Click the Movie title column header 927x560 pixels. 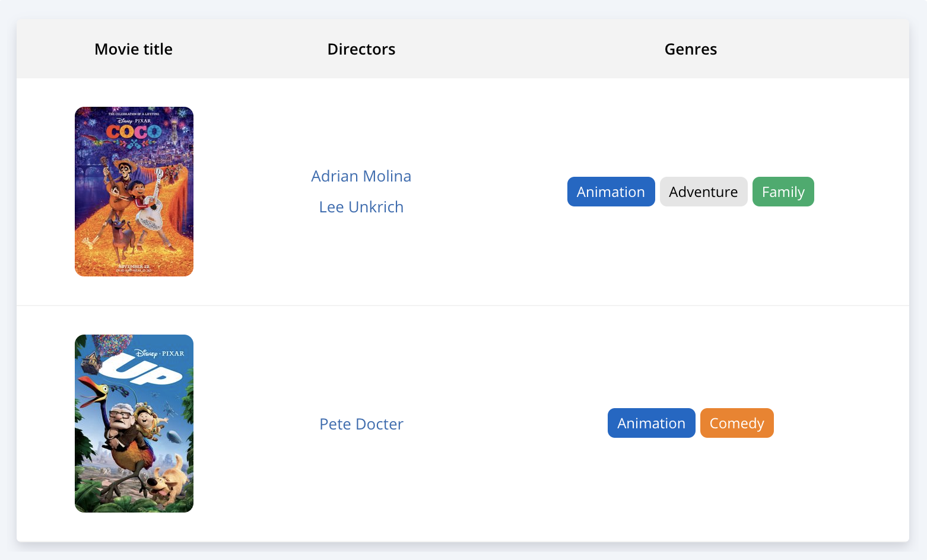(x=134, y=49)
